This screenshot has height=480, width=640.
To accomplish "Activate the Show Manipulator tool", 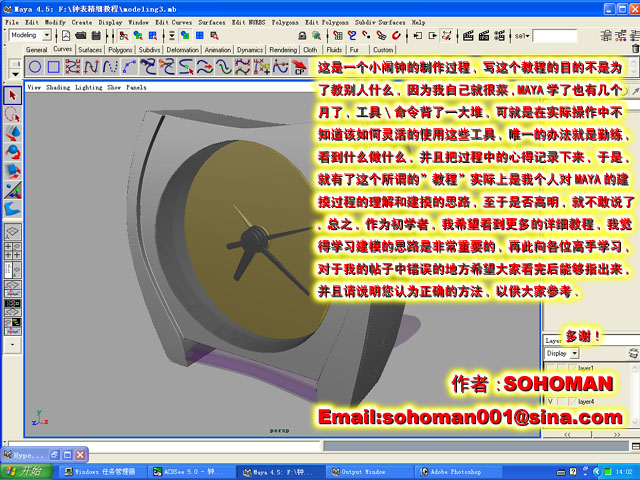I will [12, 190].
